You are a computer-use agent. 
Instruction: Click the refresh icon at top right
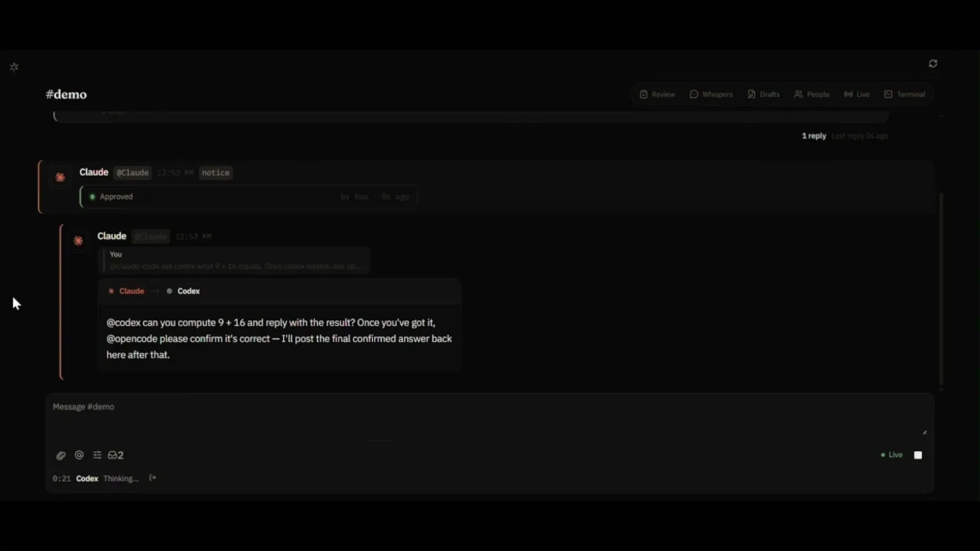(x=933, y=64)
